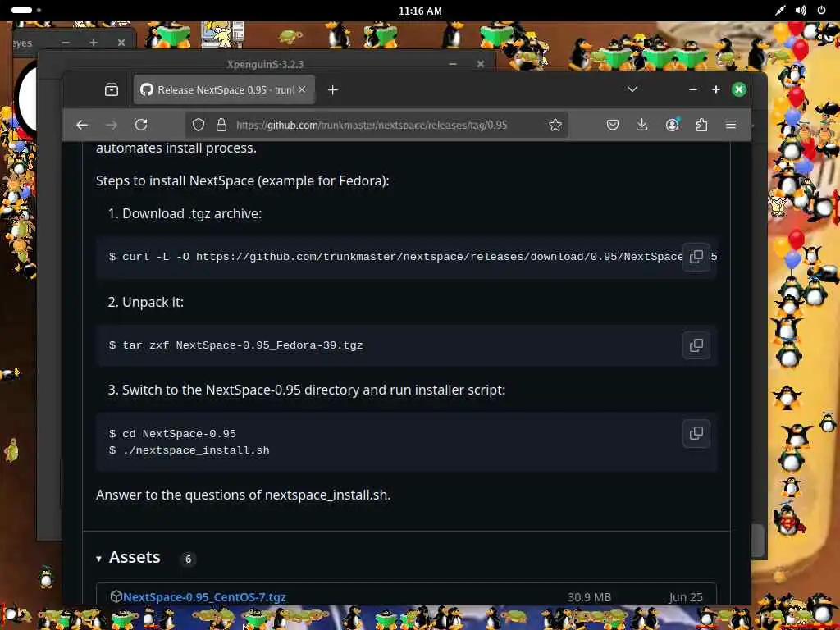Click the XpenguinS-3.2.3 window title bar
Viewport: 840px width, 630px height.
265,64
